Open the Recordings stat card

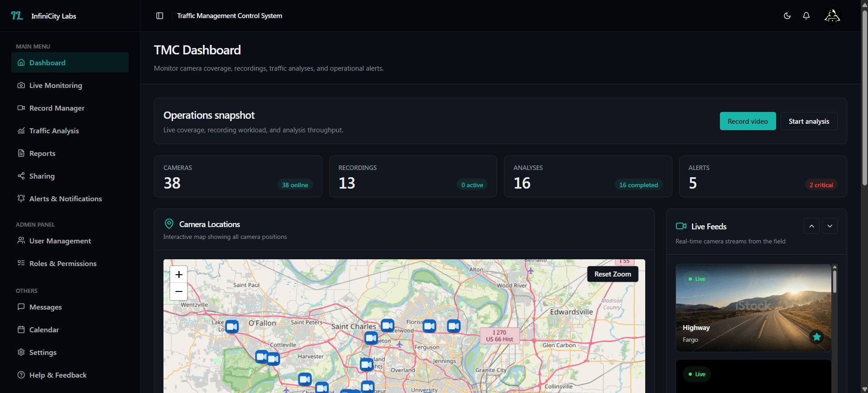[413, 176]
